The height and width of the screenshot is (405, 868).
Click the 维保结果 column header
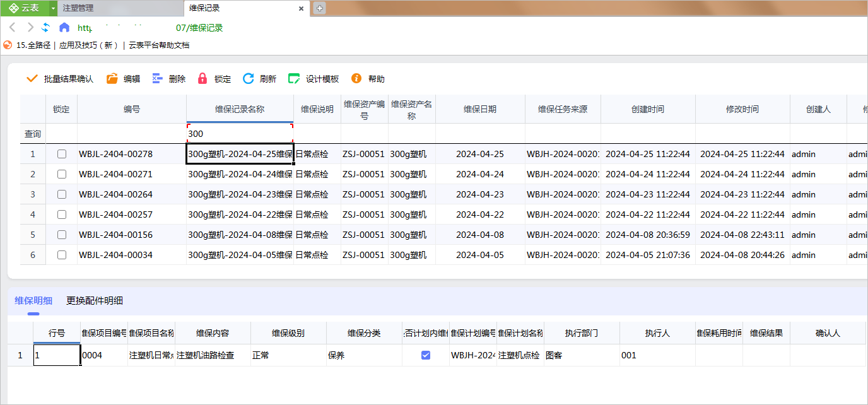[x=766, y=333]
